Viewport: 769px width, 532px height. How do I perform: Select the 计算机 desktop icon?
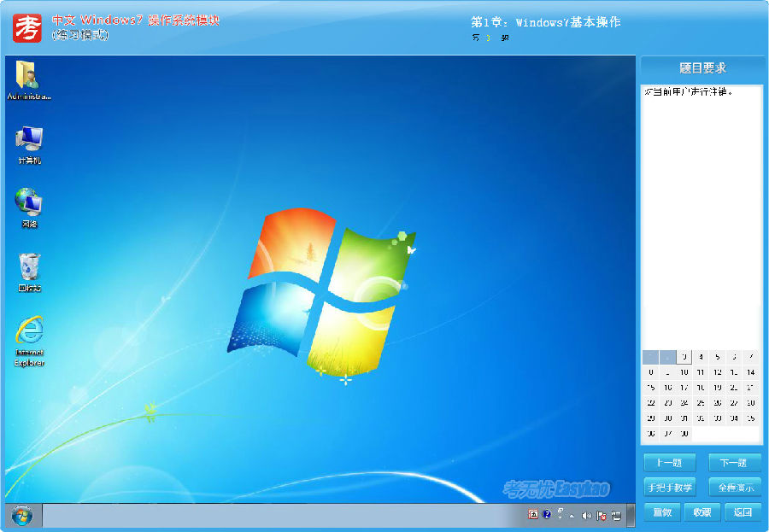29,145
